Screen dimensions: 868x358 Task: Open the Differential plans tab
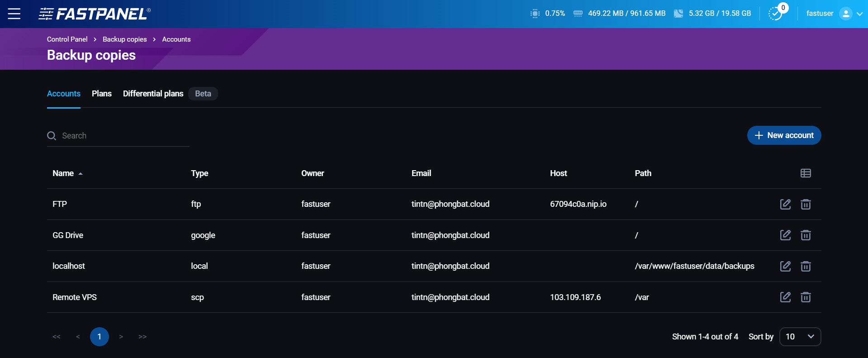[153, 94]
